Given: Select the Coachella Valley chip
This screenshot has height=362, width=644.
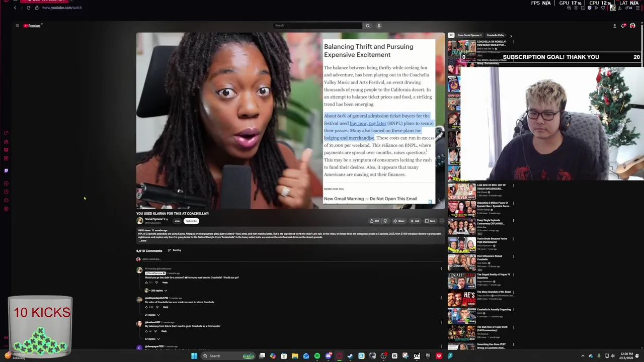Looking at the screenshot, I should click(x=496, y=36).
